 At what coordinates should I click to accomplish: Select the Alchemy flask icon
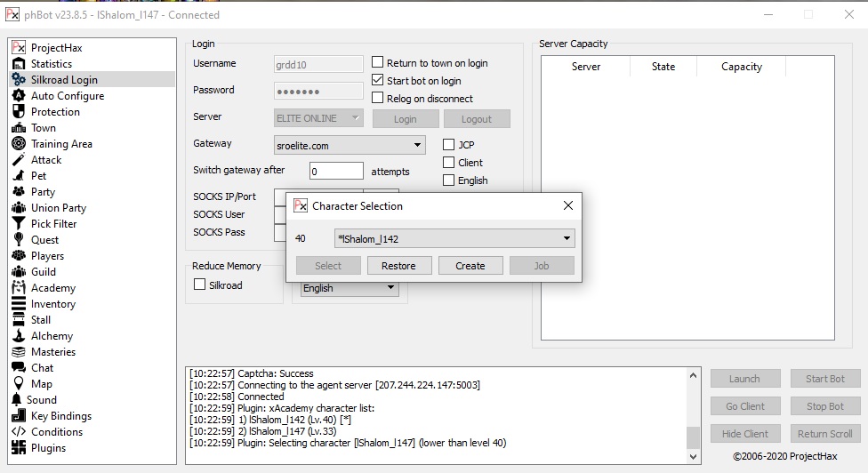(19, 336)
